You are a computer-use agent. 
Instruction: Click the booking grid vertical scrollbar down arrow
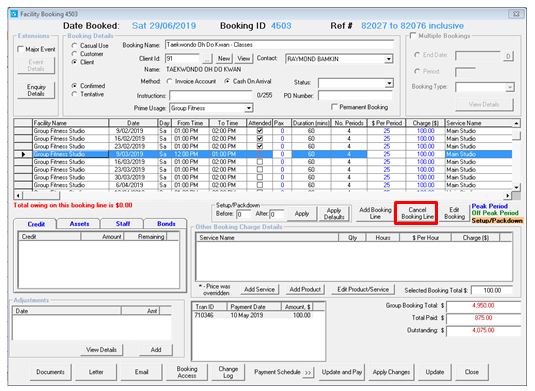pos(516,187)
